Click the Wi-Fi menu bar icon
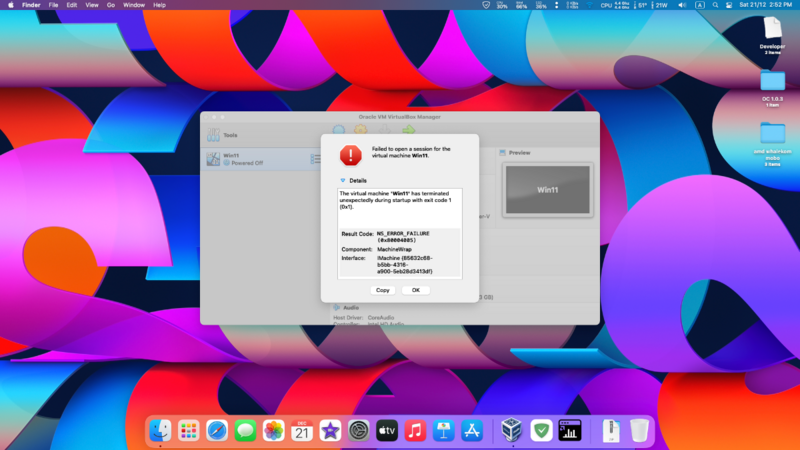The height and width of the screenshot is (450, 800). [590, 5]
